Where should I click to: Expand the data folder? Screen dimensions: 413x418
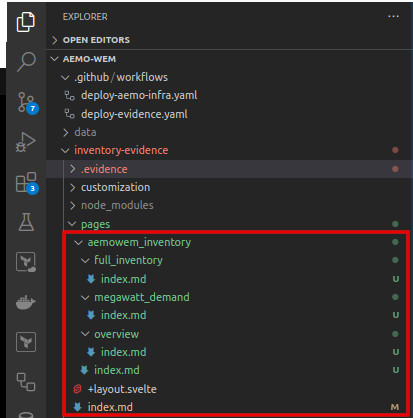pos(66,132)
